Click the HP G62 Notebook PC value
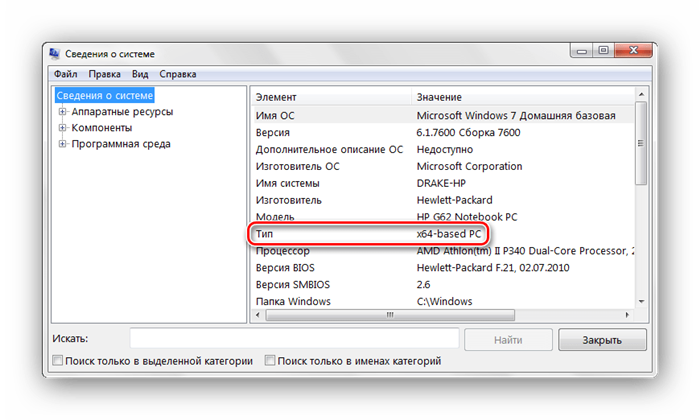This screenshot has height=420, width=700. (x=467, y=217)
